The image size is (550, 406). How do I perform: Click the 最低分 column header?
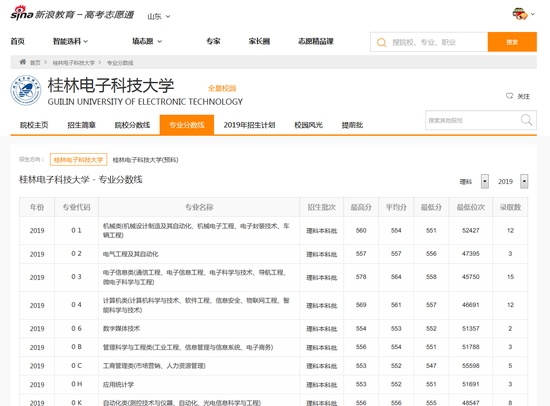pyautogui.click(x=431, y=207)
